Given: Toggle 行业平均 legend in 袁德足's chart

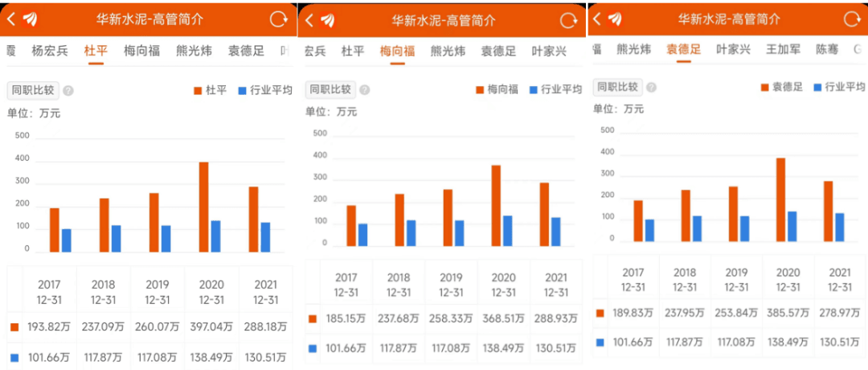Looking at the screenshot, I should [838, 87].
